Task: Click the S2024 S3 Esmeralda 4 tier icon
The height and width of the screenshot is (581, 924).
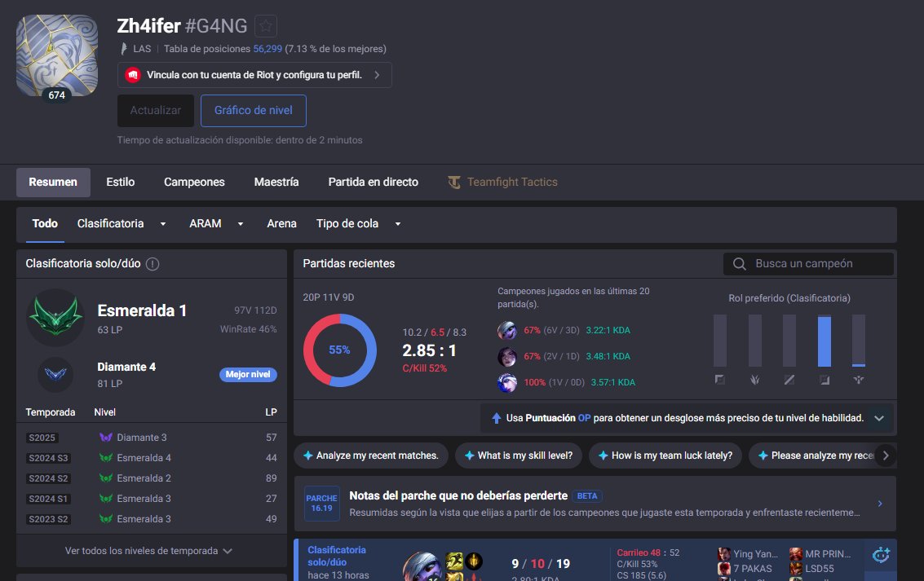Action: point(106,458)
